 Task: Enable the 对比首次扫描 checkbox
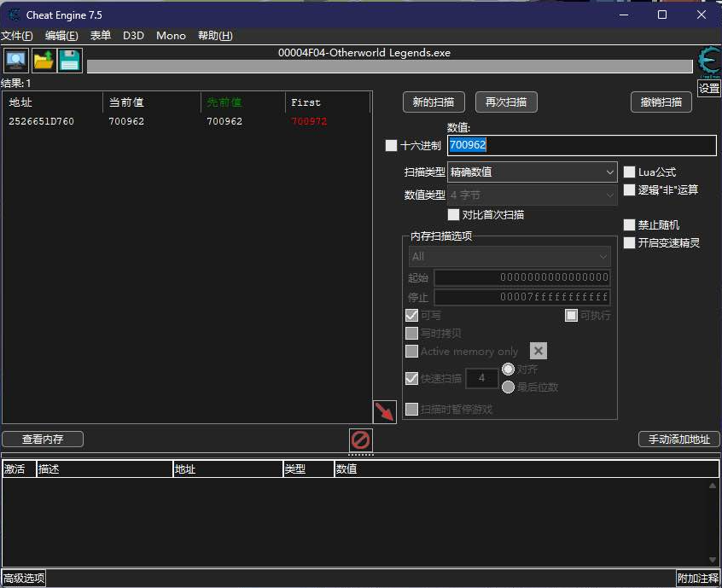[453, 214]
